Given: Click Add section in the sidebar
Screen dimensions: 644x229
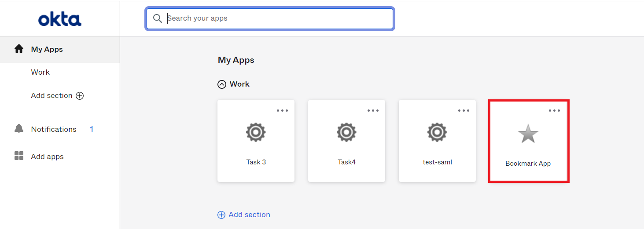Looking at the screenshot, I should 52,95.
